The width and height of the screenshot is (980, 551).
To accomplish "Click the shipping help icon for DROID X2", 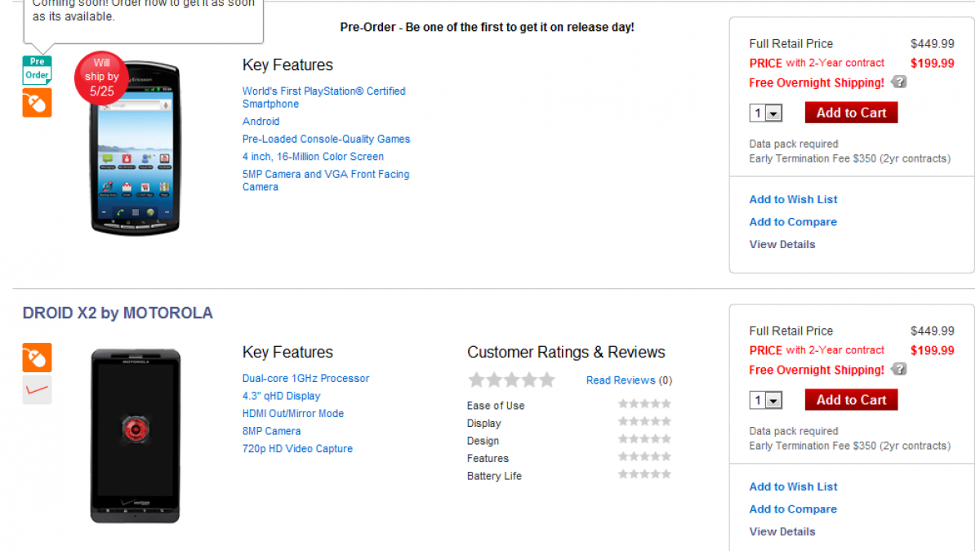I will click(x=898, y=370).
